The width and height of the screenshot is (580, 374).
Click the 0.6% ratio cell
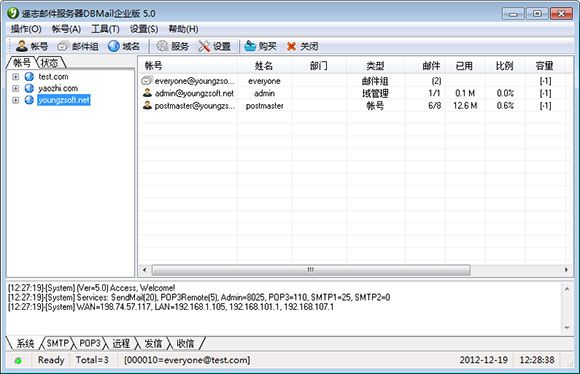coord(505,106)
